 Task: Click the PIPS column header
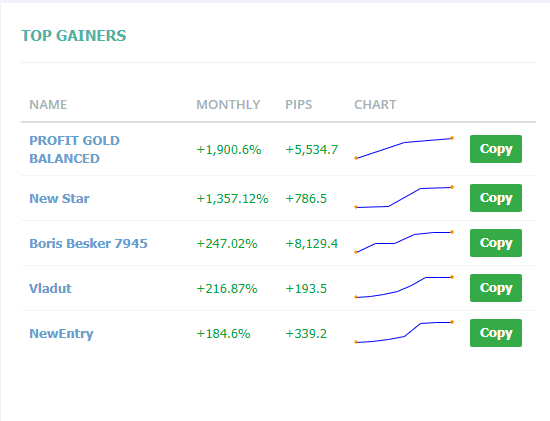[299, 105]
